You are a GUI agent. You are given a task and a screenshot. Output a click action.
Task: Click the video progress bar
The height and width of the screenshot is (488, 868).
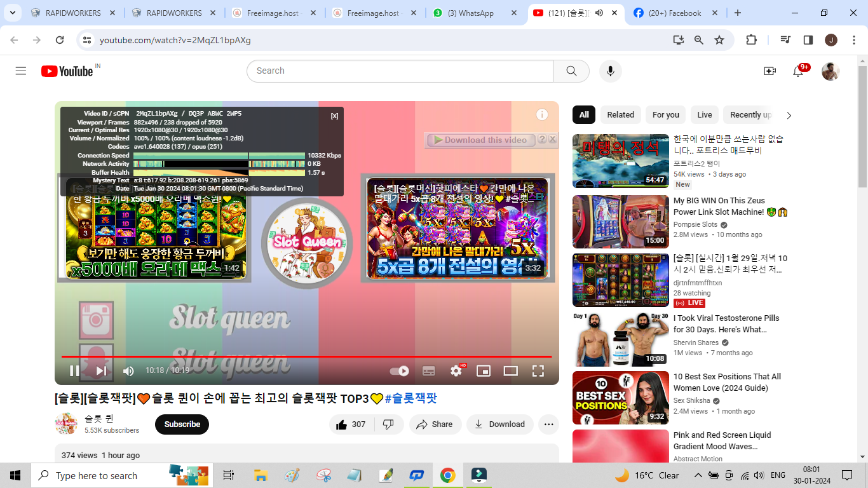pyautogui.click(x=306, y=356)
